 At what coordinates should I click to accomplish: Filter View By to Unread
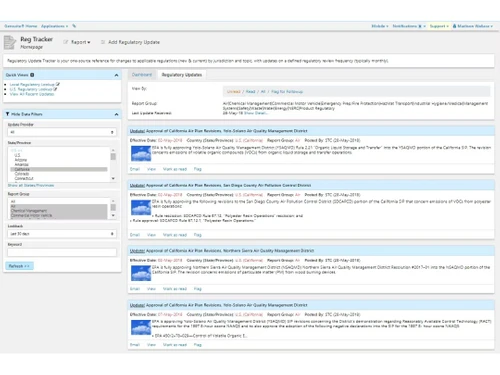pos(233,91)
